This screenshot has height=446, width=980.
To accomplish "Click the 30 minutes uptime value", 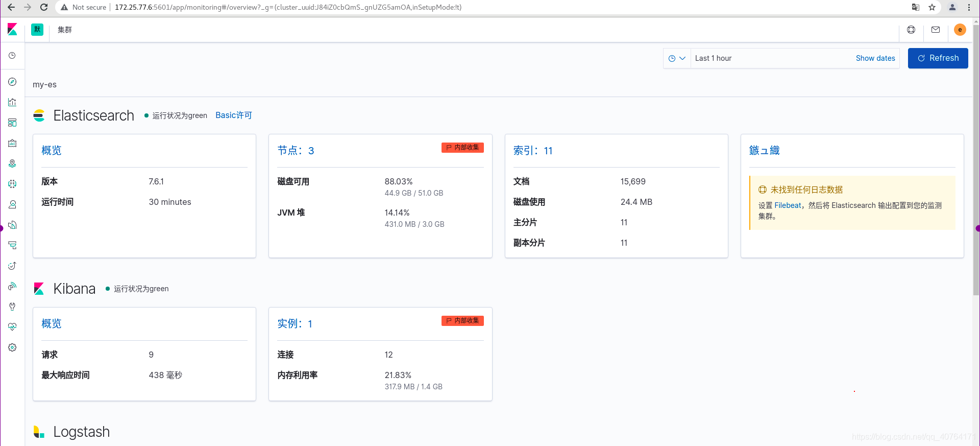I will click(170, 202).
